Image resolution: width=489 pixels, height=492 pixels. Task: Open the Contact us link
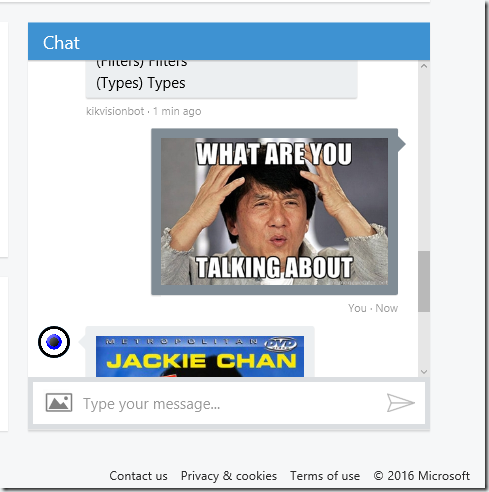point(138,476)
